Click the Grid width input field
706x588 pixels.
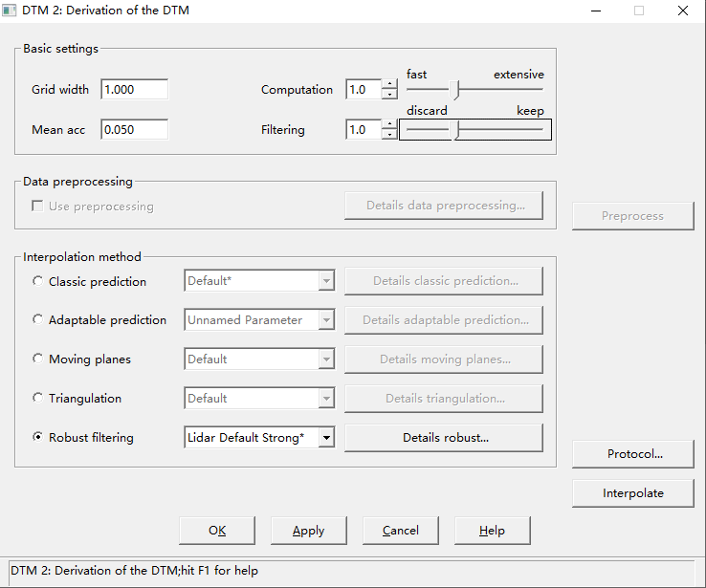click(x=134, y=89)
